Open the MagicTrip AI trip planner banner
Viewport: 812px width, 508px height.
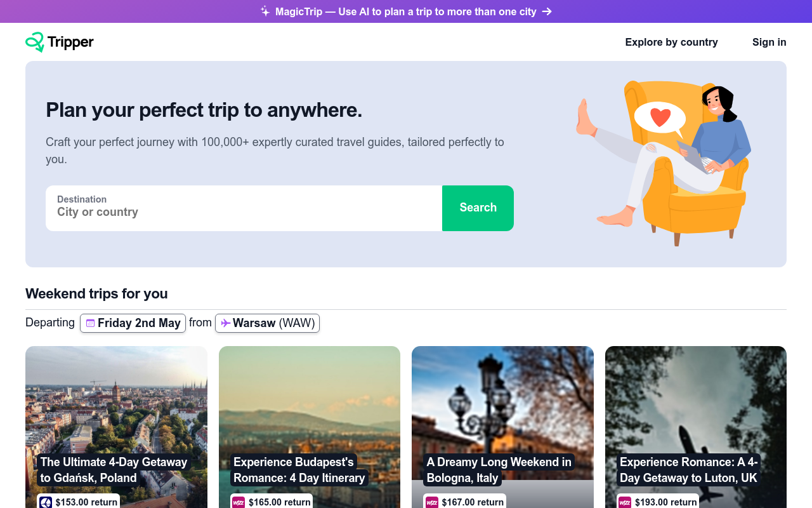tap(406, 11)
